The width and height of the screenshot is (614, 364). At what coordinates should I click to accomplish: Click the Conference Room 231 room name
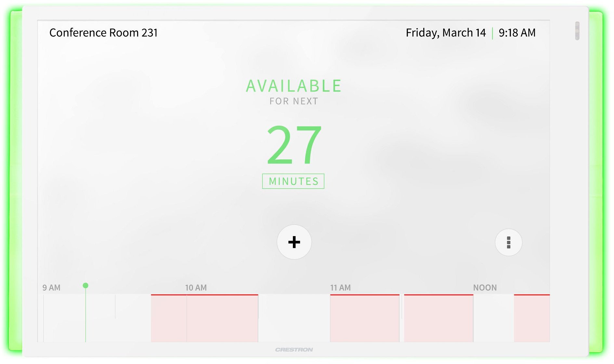[x=103, y=33]
